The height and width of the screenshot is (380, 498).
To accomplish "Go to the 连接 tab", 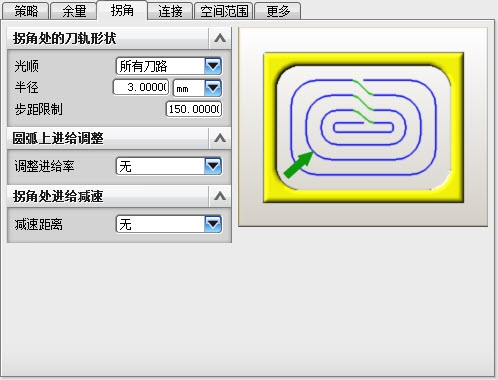I will click(x=170, y=11).
